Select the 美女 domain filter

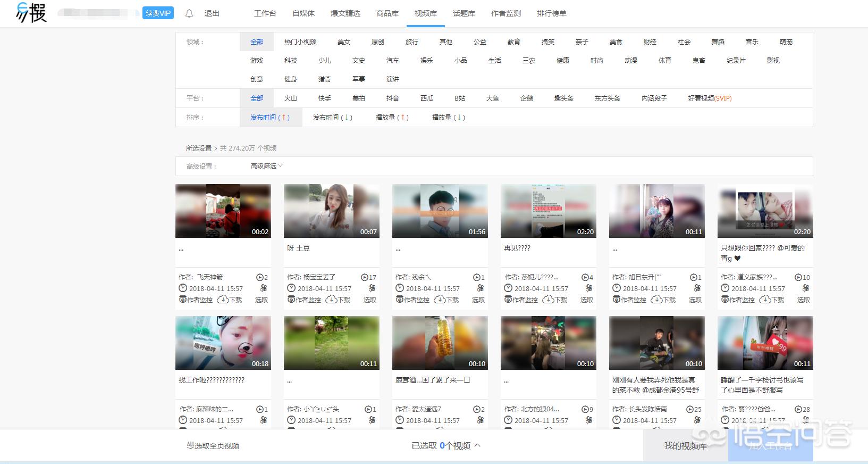click(x=344, y=42)
